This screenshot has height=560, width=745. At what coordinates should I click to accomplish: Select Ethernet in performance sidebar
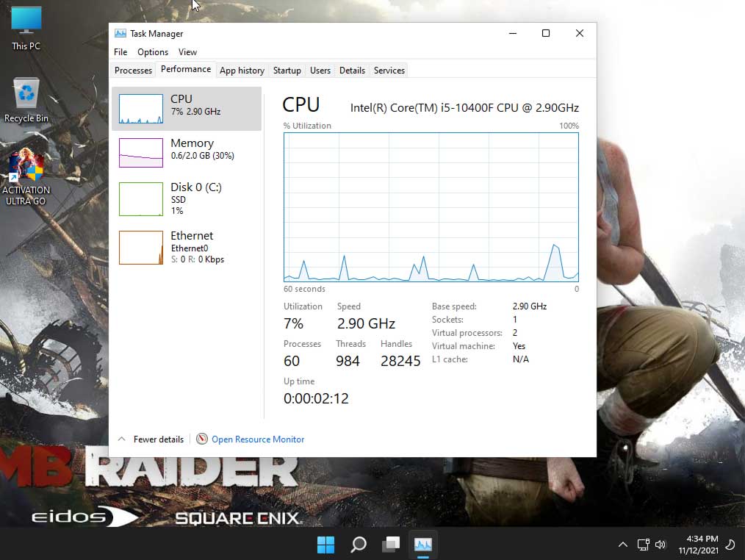tap(187, 247)
